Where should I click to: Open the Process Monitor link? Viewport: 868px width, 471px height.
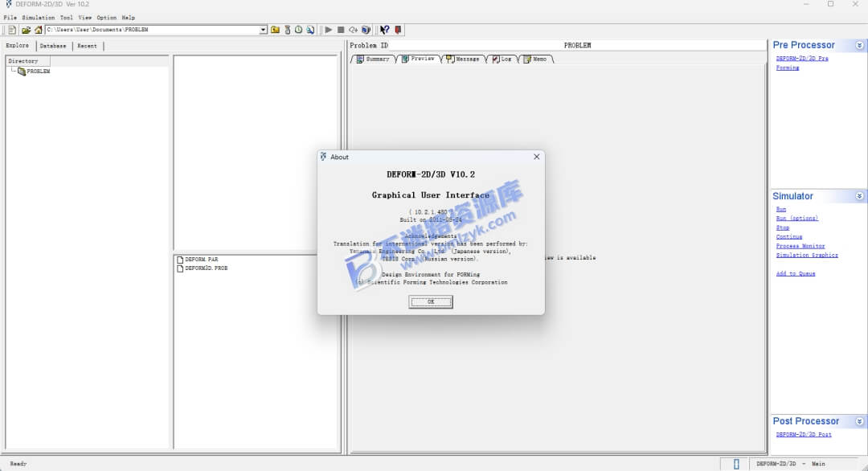coord(800,246)
